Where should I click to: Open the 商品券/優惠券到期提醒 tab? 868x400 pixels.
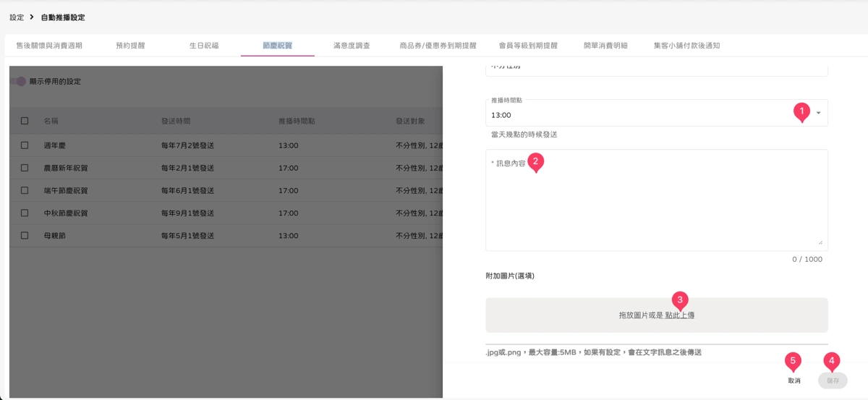[x=438, y=46]
